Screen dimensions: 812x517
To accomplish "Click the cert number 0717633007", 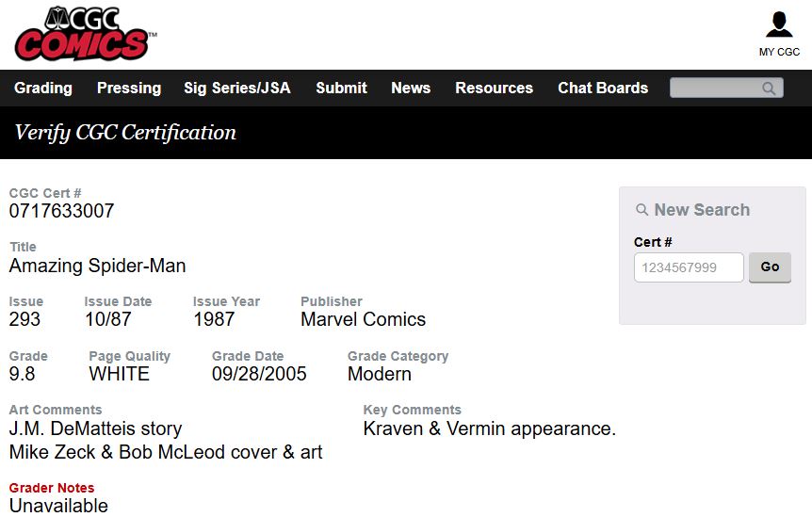I will pyautogui.click(x=61, y=211).
